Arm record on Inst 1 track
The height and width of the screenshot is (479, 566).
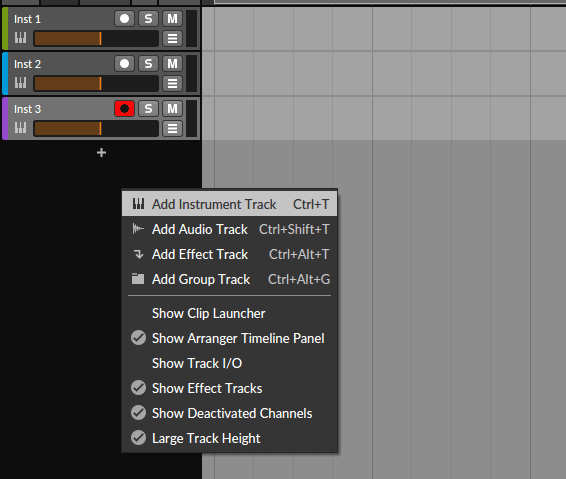(125, 19)
